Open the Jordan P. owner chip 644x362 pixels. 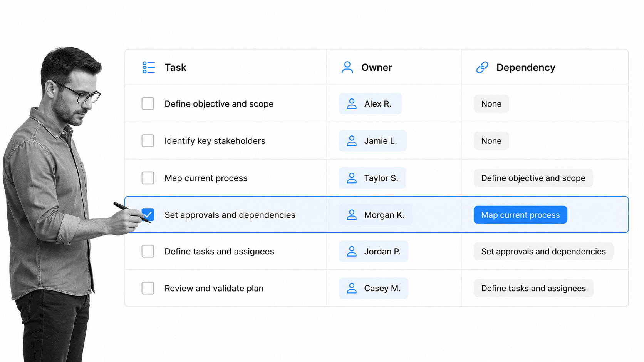click(x=373, y=251)
